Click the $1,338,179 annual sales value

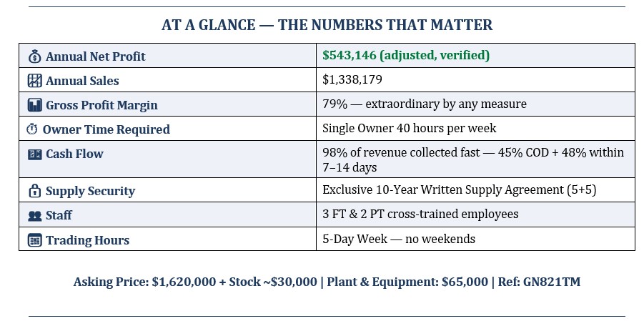click(352, 80)
